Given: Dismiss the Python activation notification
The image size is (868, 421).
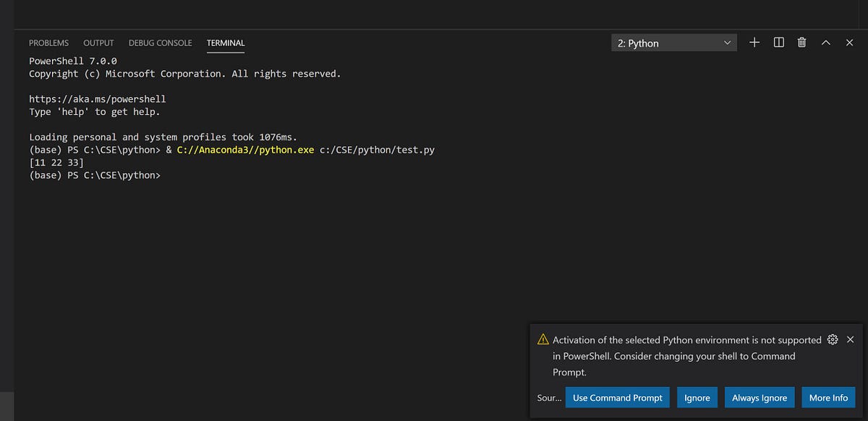Looking at the screenshot, I should click(850, 339).
